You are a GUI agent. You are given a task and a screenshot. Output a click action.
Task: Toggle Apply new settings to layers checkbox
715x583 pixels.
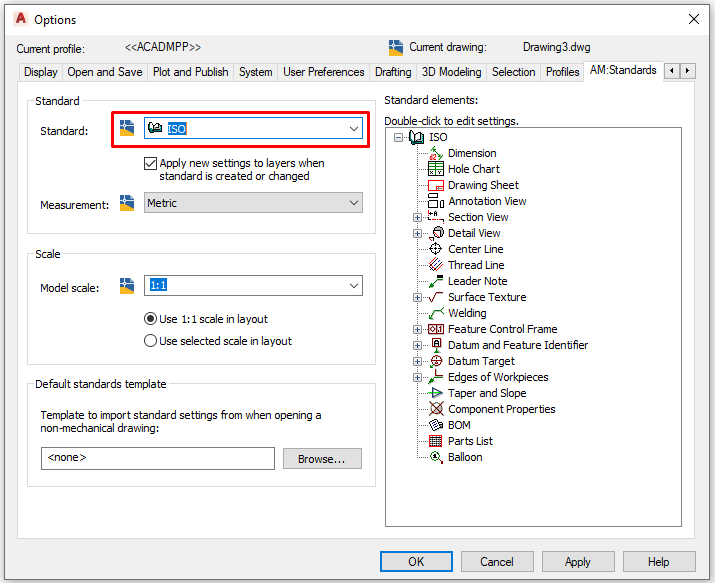pos(150,163)
